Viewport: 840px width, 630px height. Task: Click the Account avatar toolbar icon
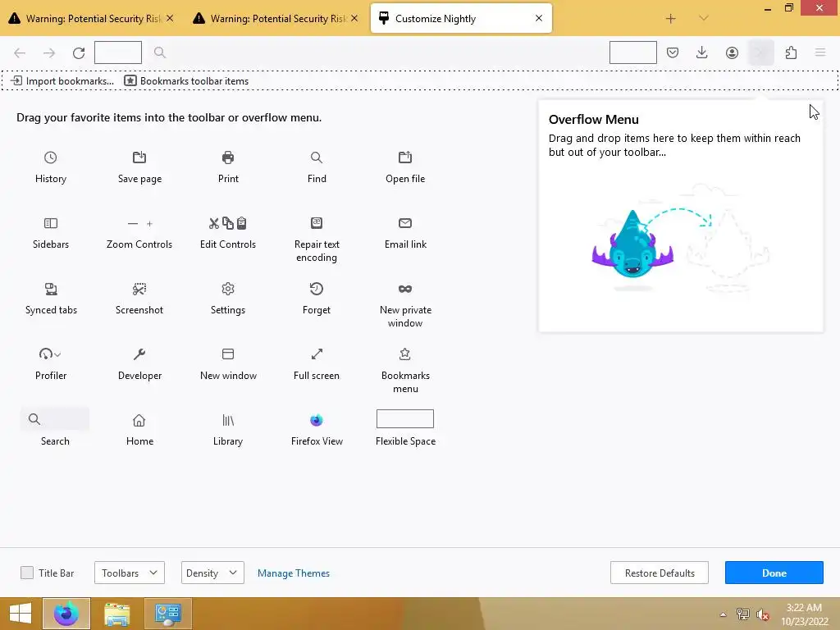tap(732, 52)
